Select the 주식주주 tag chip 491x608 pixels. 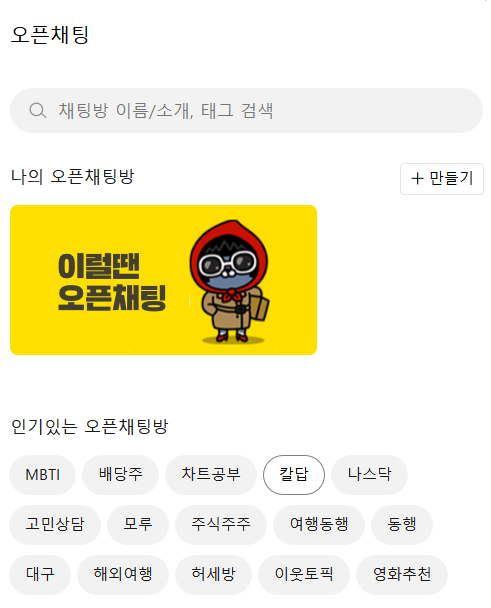point(221,525)
